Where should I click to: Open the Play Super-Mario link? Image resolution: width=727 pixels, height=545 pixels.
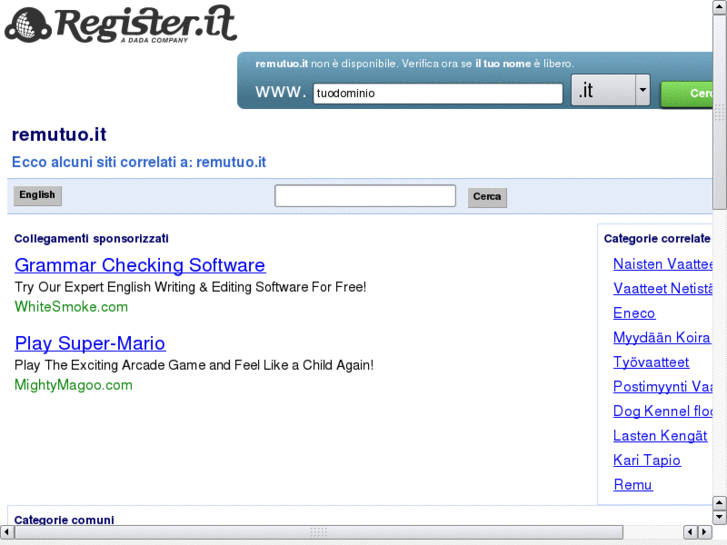point(90,343)
